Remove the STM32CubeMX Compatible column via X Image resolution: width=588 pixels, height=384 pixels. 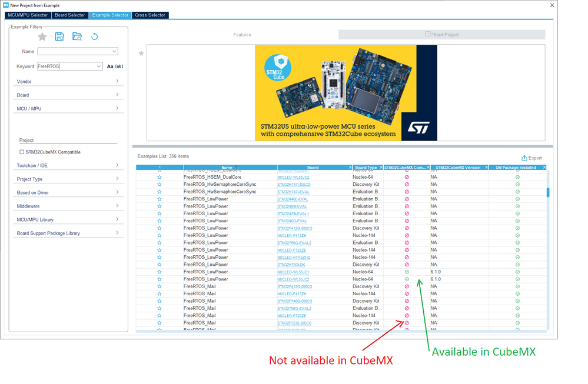pyautogui.click(x=428, y=168)
